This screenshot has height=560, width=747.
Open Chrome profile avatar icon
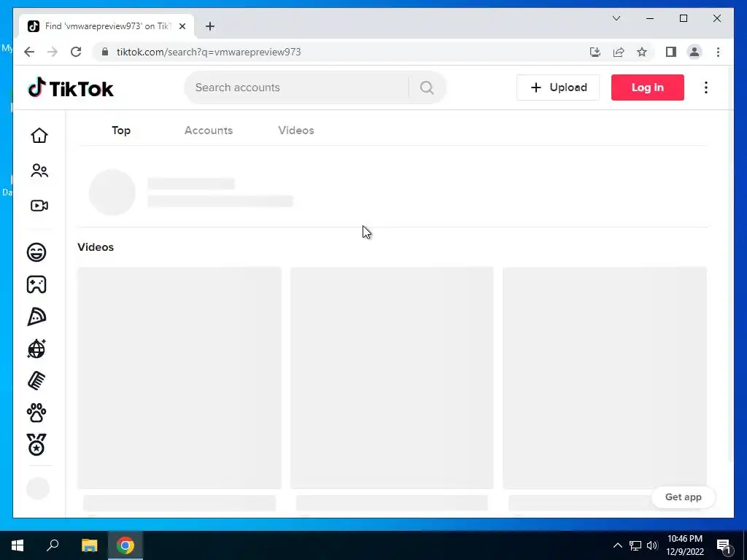tap(694, 52)
